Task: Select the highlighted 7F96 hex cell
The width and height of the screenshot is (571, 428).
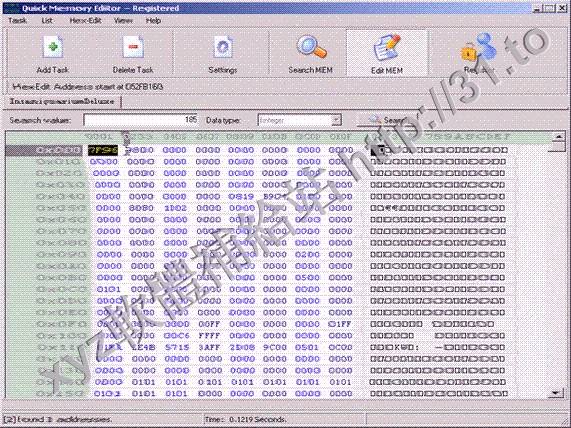Action: pos(103,150)
